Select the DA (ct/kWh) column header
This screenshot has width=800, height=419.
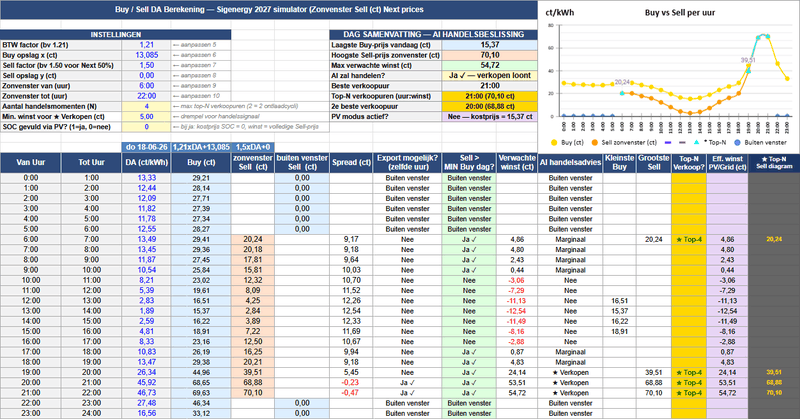point(146,162)
